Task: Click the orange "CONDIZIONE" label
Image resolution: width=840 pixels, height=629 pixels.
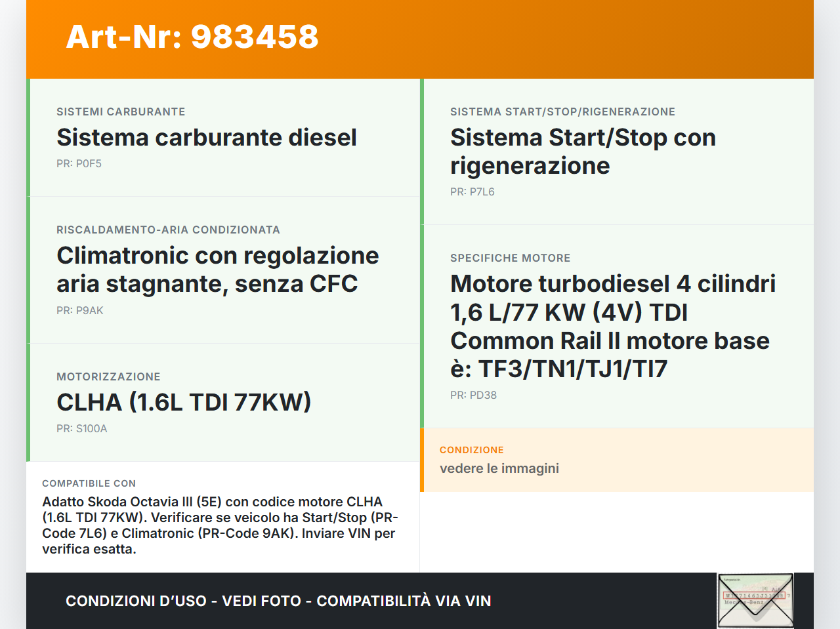Action: (472, 450)
